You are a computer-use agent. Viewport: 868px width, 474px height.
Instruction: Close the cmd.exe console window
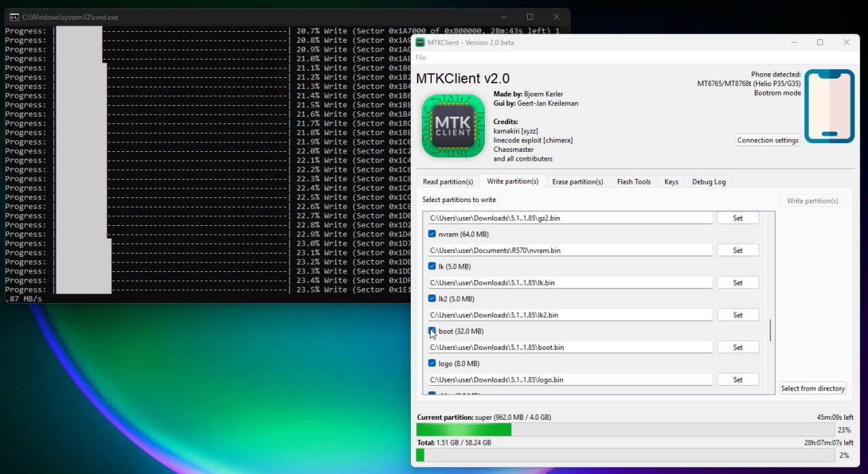(x=556, y=17)
